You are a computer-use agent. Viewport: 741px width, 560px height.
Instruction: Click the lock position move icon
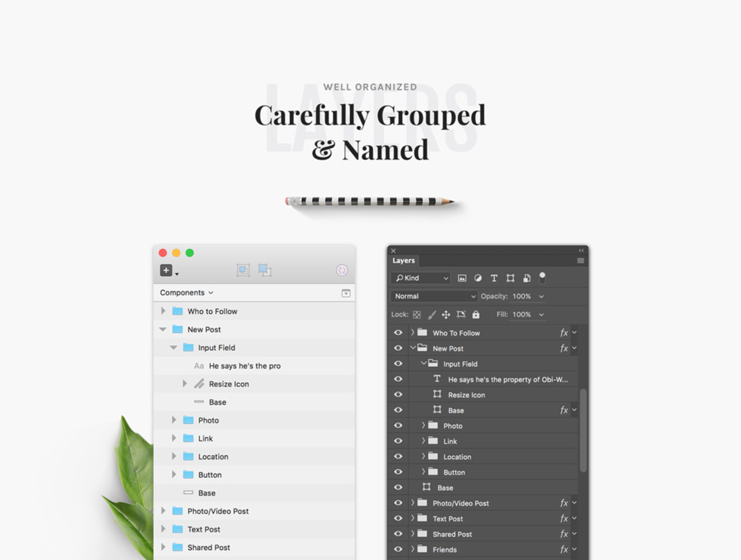446,315
